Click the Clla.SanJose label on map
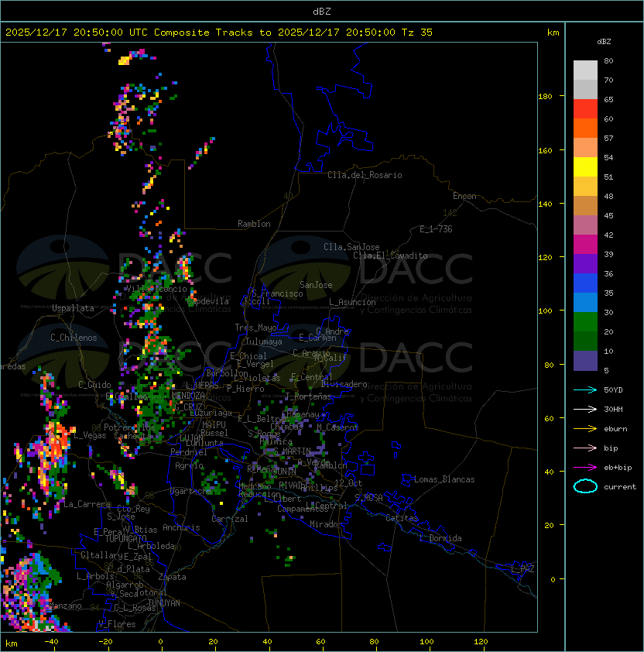 [351, 247]
